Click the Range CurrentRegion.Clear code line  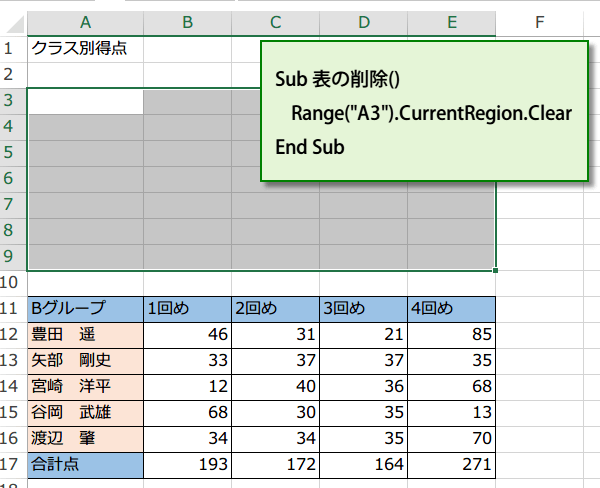pos(431,113)
